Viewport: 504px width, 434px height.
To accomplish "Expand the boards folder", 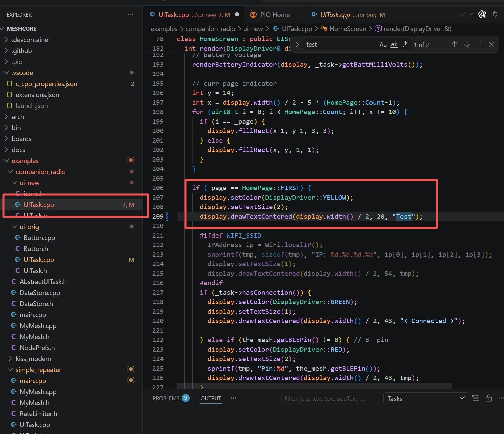I will click(x=21, y=139).
